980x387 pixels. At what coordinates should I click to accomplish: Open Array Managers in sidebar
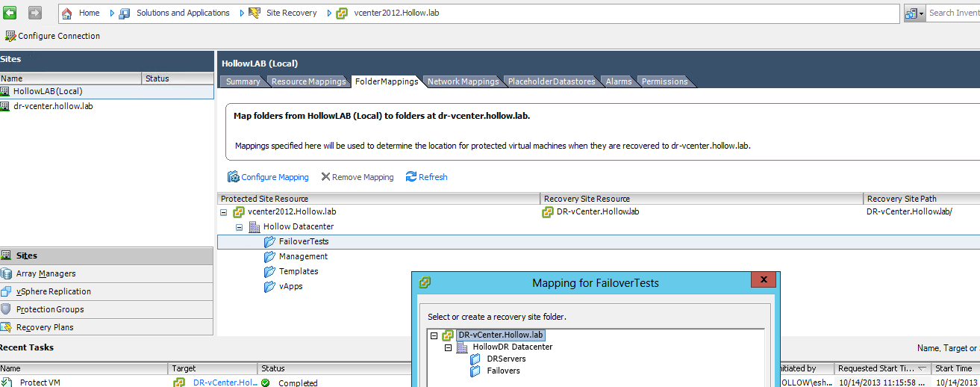(46, 273)
